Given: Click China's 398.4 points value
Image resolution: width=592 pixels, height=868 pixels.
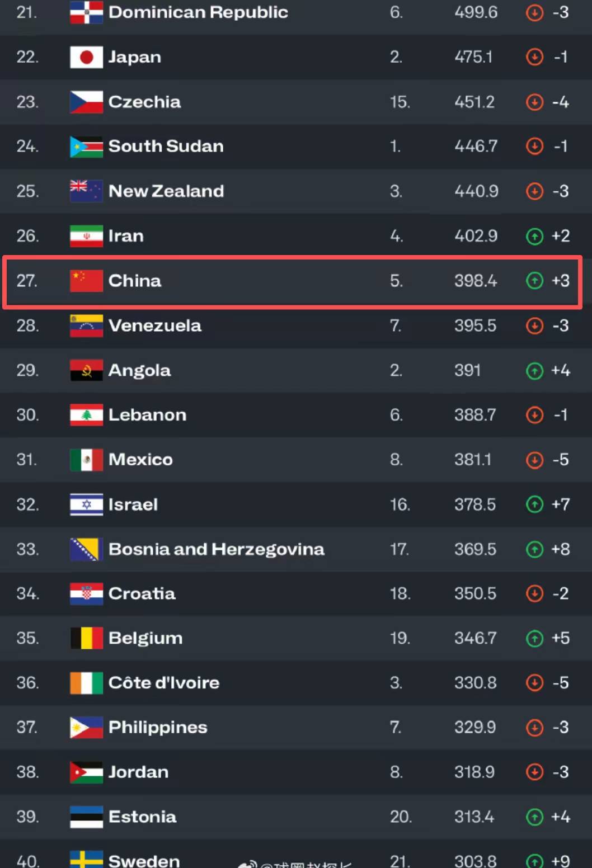Looking at the screenshot, I should (x=475, y=281).
